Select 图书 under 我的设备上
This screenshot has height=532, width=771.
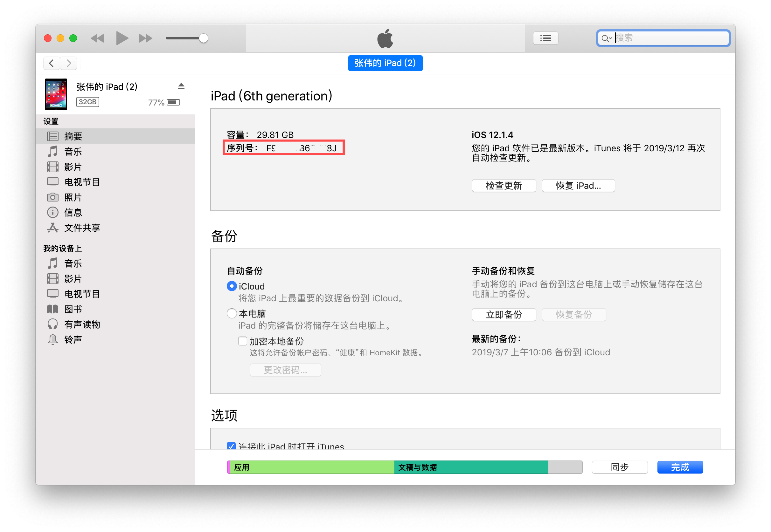73,309
